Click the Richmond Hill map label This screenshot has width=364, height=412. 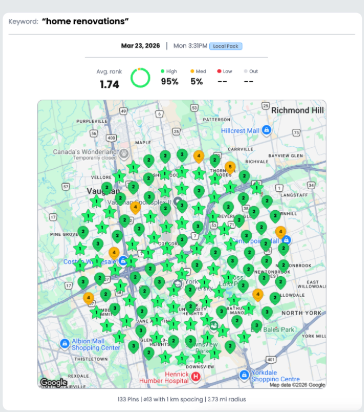pyautogui.click(x=297, y=110)
